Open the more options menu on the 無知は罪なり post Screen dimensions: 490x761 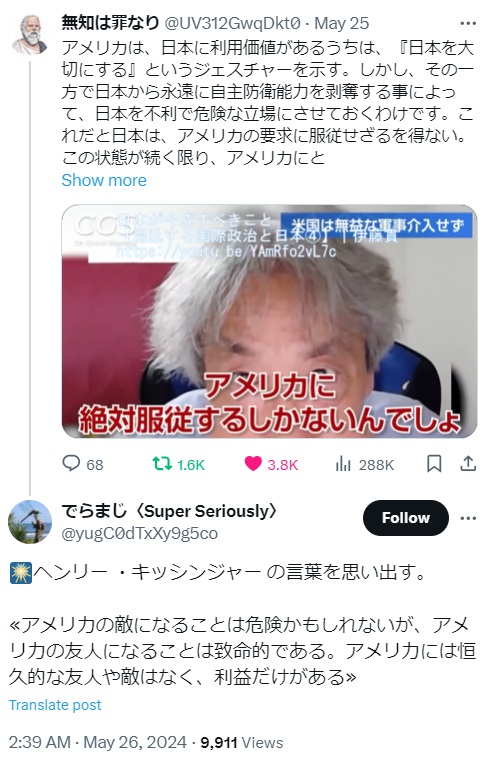[468, 23]
